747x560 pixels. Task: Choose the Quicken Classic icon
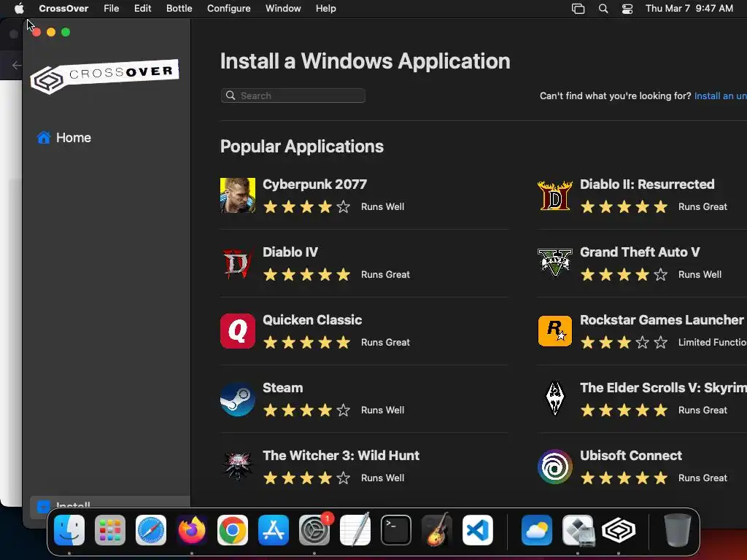tap(237, 331)
